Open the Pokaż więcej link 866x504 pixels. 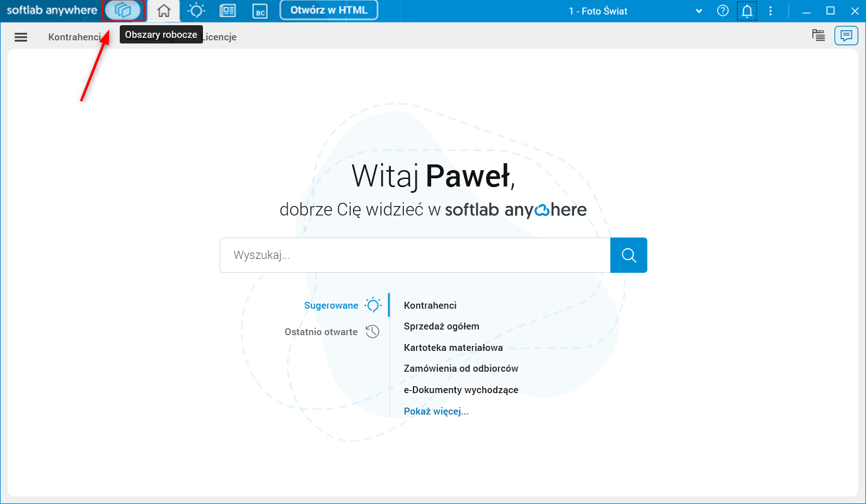pos(436,411)
